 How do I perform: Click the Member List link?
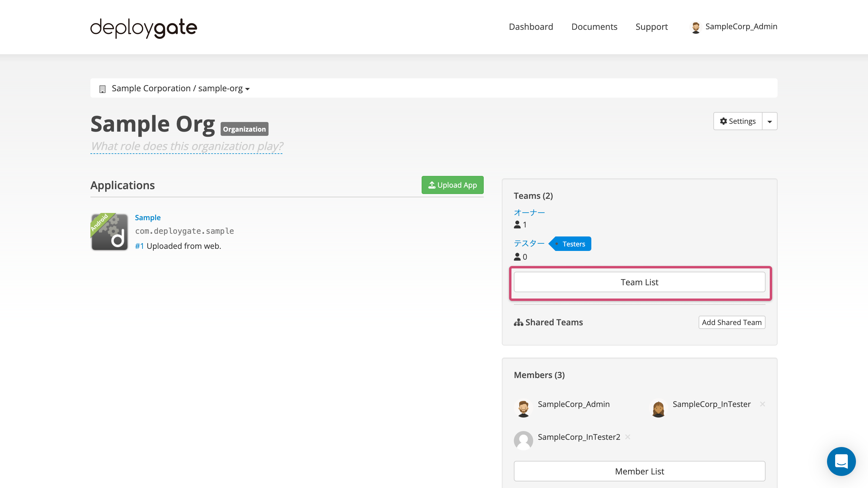[x=640, y=471]
